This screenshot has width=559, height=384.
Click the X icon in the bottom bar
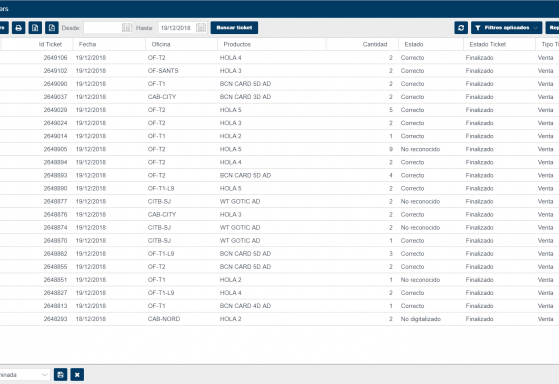point(77,375)
